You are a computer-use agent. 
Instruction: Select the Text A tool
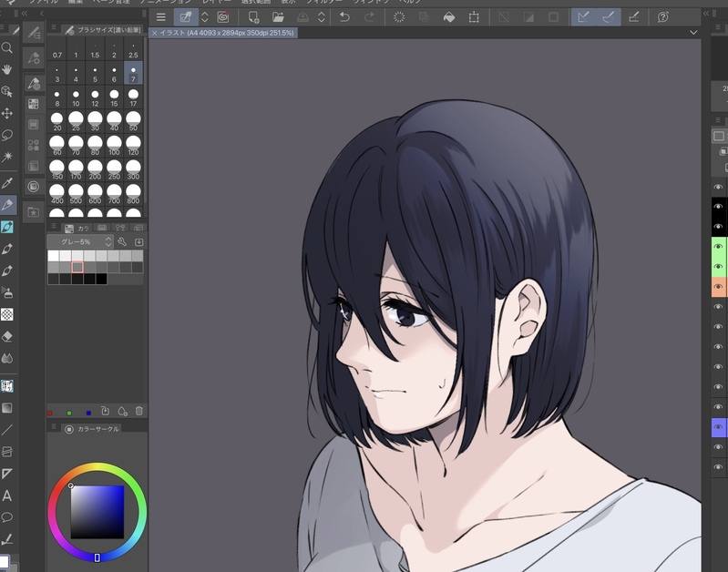(7, 495)
